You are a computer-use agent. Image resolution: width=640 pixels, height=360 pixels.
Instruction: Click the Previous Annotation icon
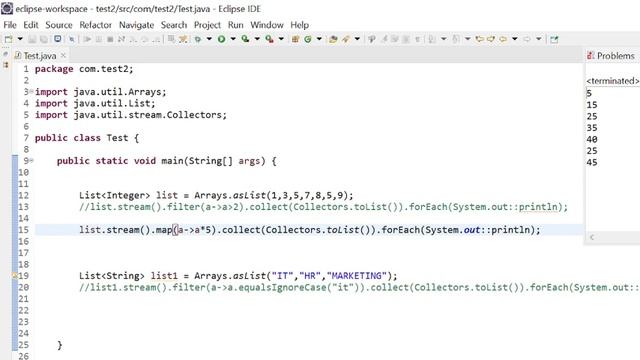click(x=456, y=39)
